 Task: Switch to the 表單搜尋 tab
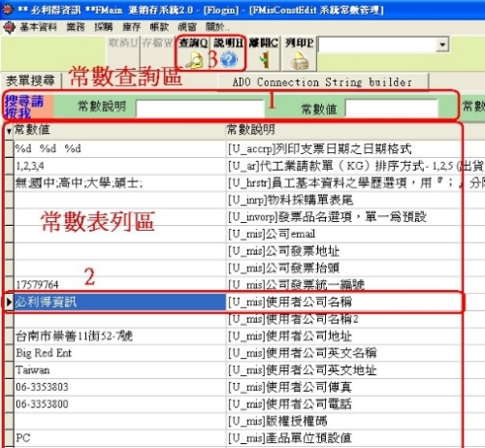(30, 80)
